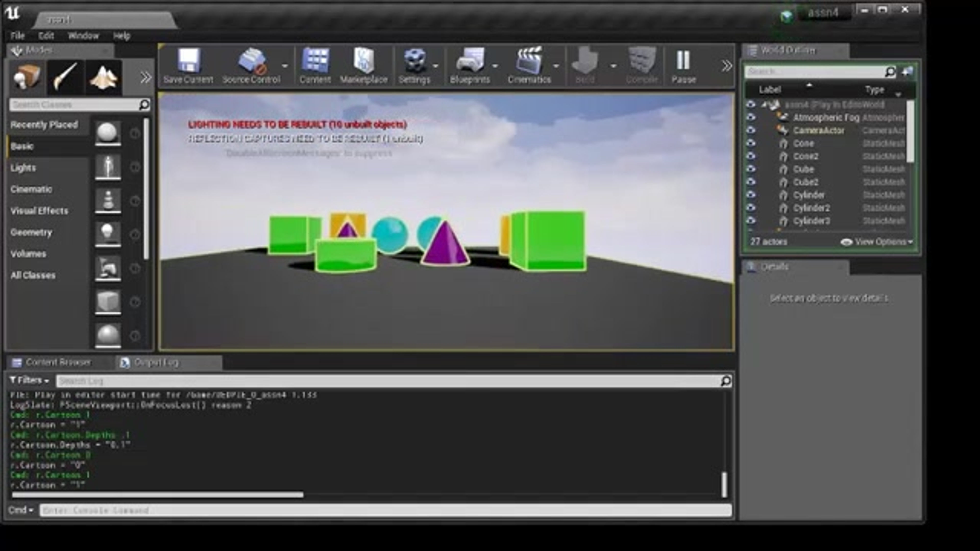Toggle visibility eye for Cylinder

[751, 195]
